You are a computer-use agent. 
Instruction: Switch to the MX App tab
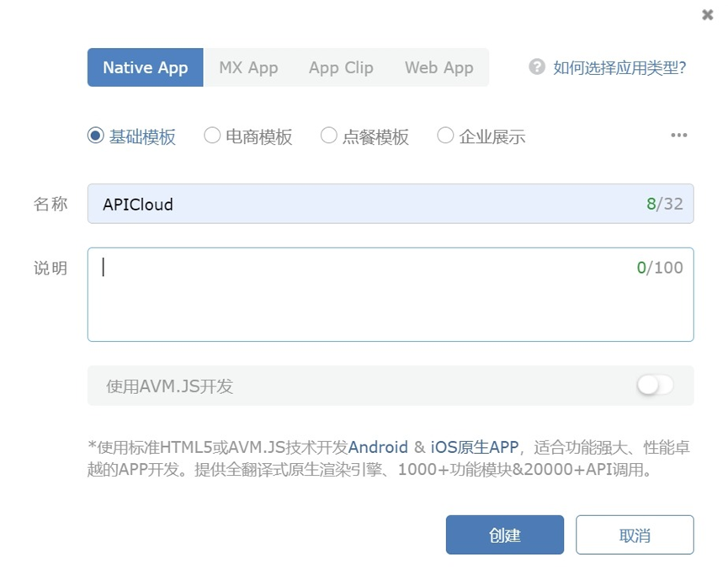[x=248, y=67]
